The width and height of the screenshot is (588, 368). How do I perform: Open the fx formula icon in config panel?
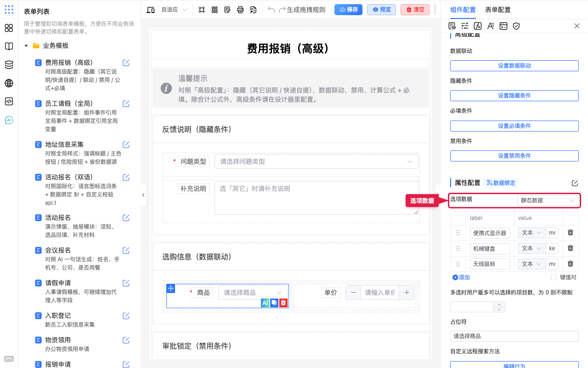478,26
